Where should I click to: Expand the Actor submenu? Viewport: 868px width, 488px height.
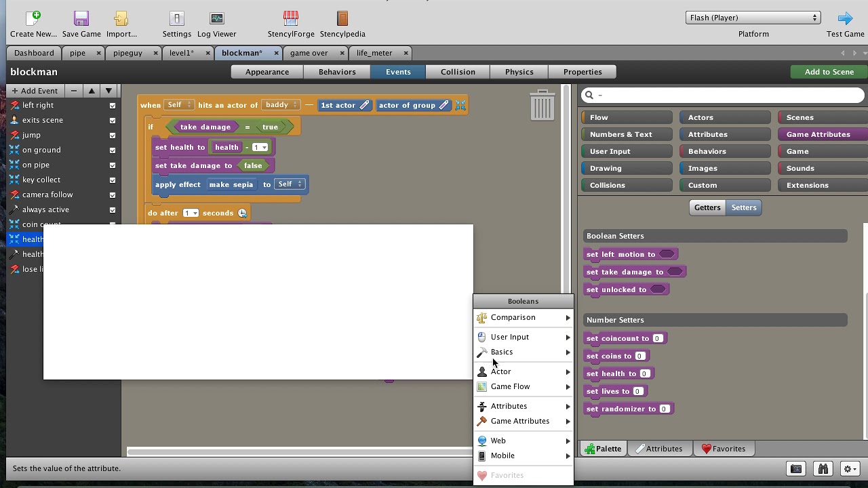tap(523, 371)
